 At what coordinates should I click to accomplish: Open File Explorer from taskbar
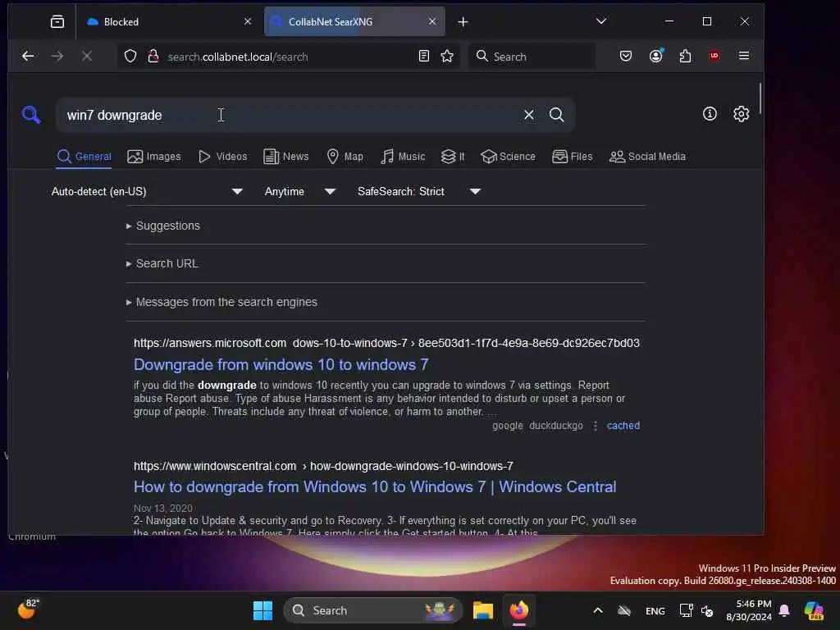tap(482, 610)
